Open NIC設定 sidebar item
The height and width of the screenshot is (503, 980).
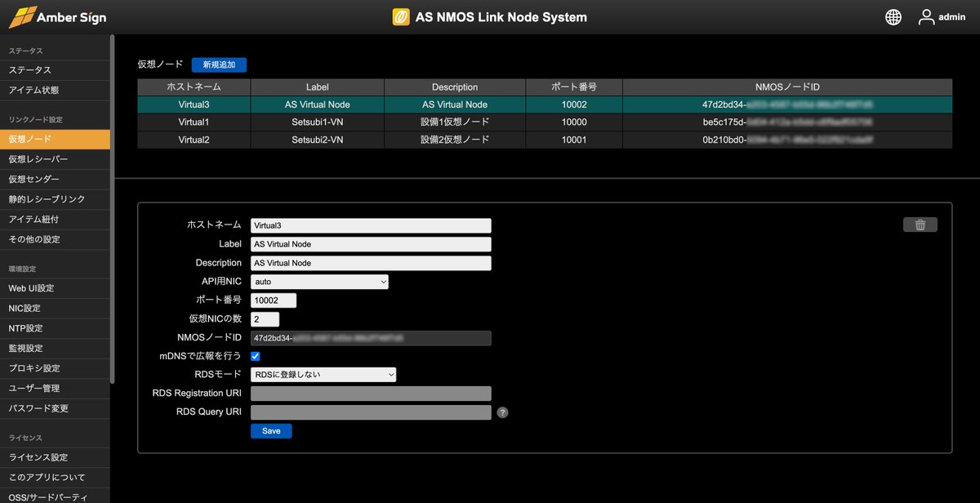pos(55,308)
